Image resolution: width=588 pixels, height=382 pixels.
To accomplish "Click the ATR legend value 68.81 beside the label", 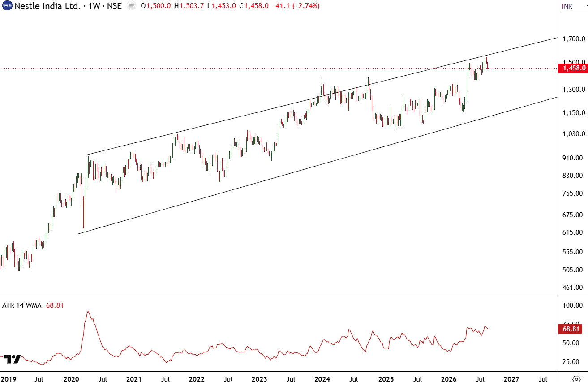I will coord(55,305).
